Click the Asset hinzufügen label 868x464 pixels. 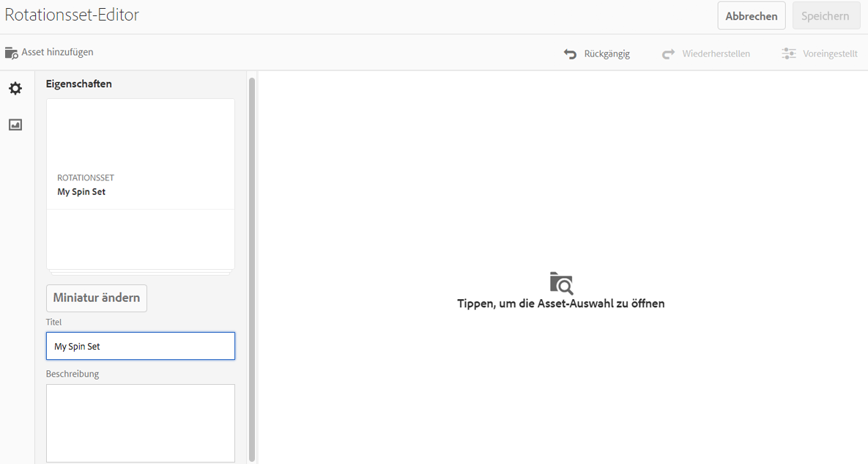point(58,52)
